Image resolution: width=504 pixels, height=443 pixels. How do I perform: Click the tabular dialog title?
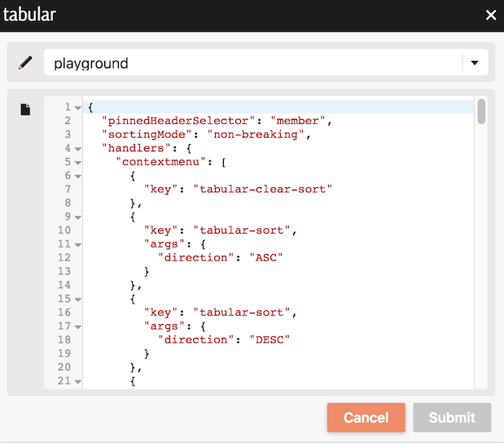29,15
